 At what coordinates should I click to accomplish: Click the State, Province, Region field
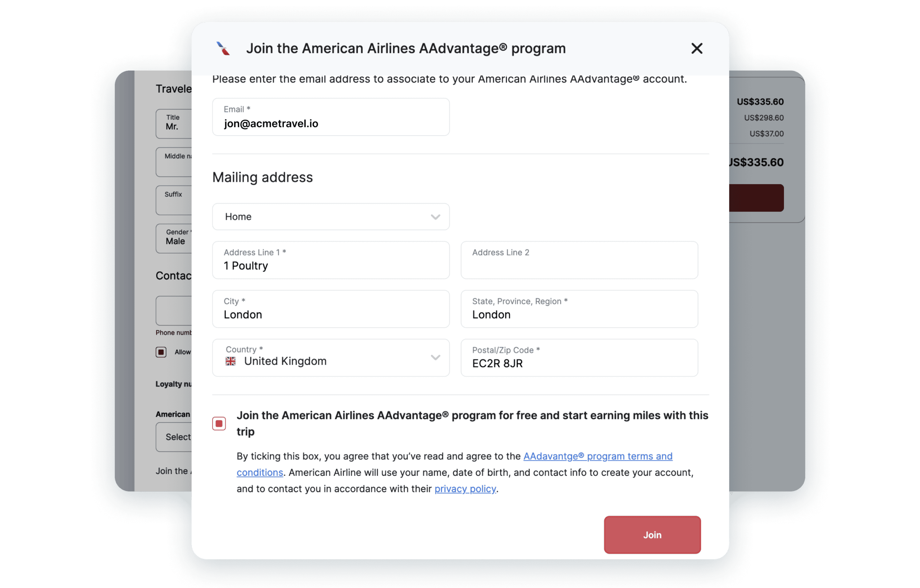click(x=579, y=309)
